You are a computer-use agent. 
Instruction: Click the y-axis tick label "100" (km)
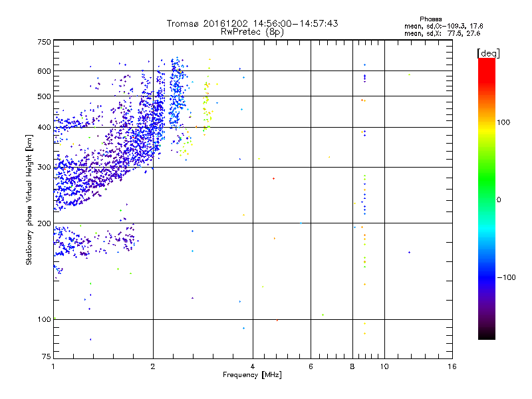pos(44,320)
